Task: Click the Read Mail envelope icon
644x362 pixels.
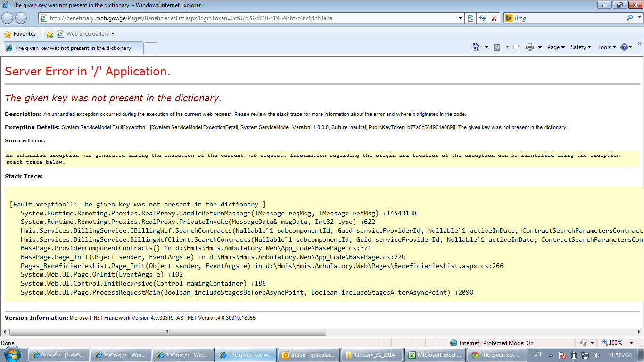Action: 517,47
